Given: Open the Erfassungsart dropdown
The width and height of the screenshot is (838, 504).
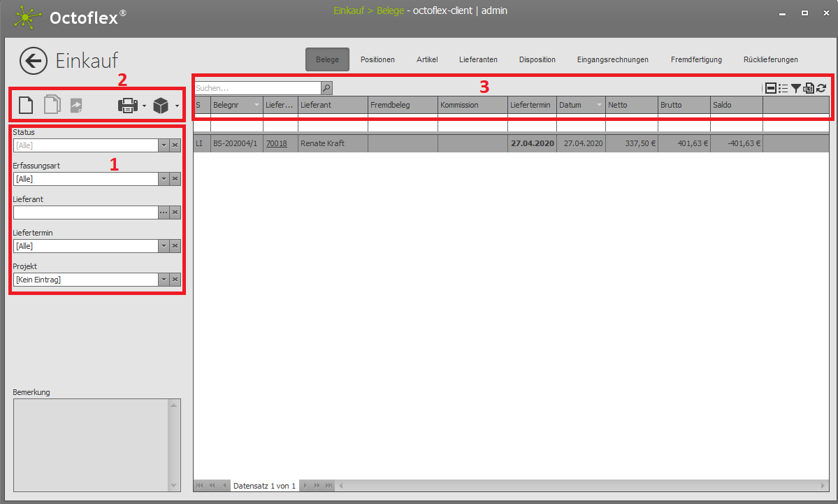Looking at the screenshot, I should pyautogui.click(x=164, y=179).
